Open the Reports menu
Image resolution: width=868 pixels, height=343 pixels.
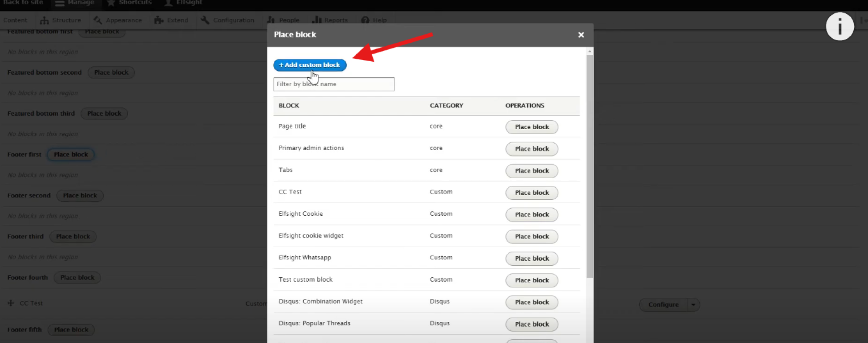pos(330,20)
